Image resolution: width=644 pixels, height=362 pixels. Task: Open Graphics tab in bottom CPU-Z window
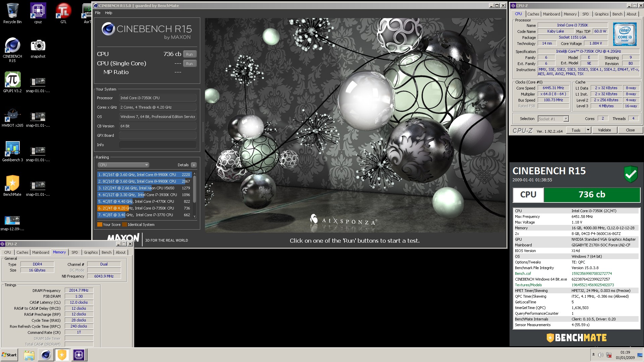pos(91,252)
